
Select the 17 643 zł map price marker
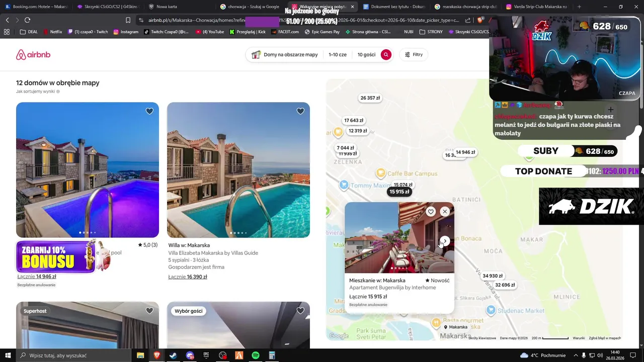(354, 121)
